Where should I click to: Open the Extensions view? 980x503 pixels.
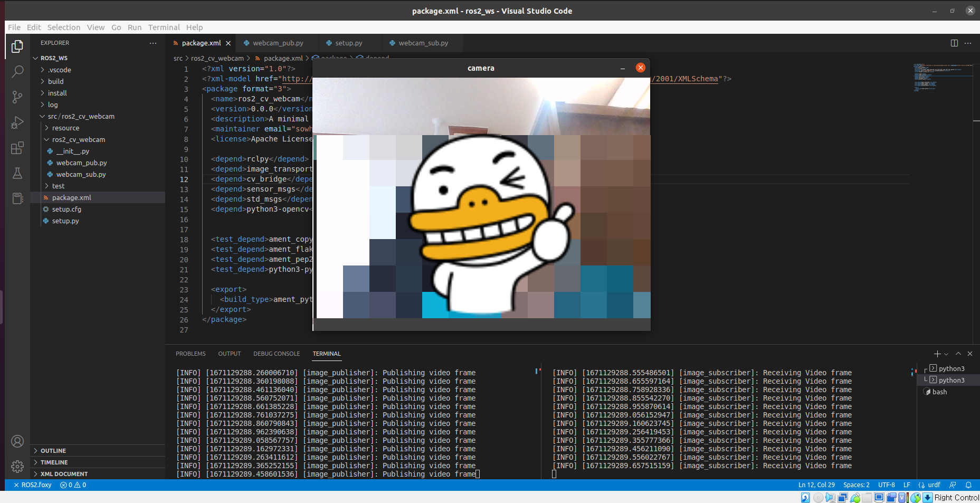[17, 148]
